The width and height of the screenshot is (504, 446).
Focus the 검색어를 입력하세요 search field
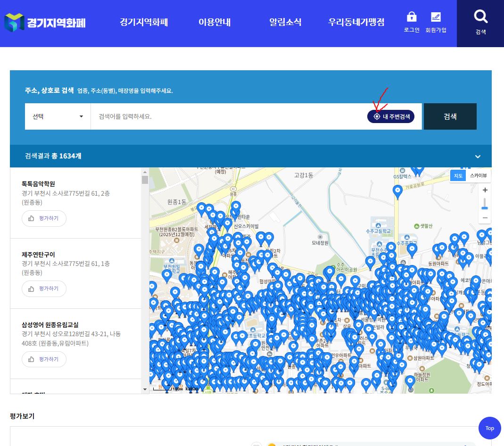coord(228,116)
